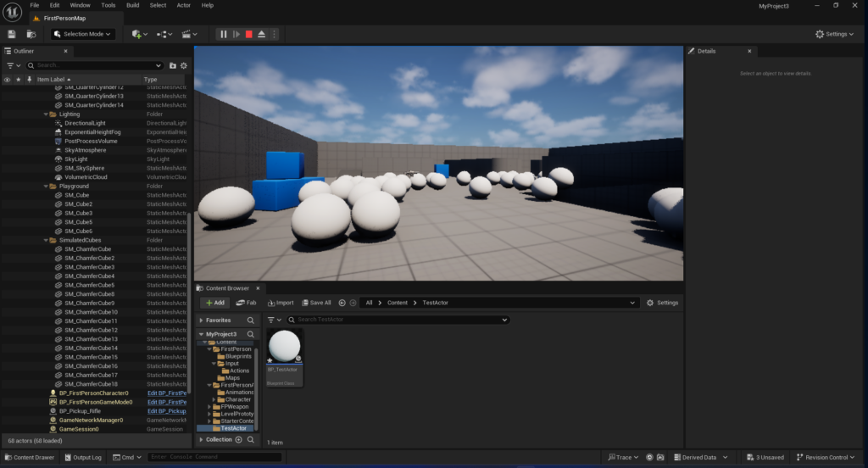Open the Cinematics clapperboard menu

pos(188,34)
